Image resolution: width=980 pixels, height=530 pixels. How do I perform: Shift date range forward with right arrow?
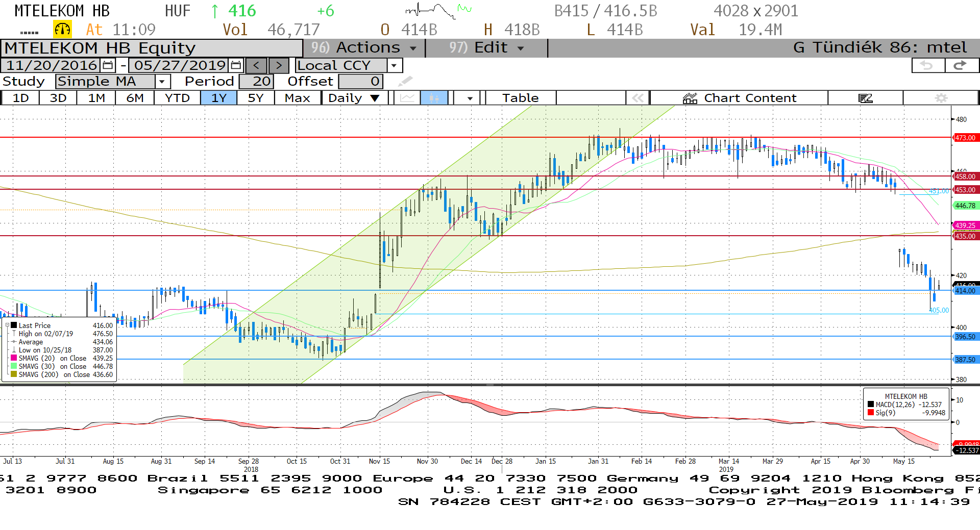click(279, 65)
